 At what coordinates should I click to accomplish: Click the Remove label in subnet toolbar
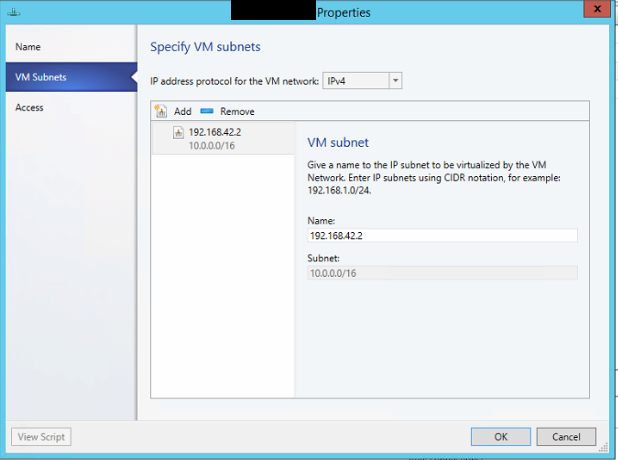click(x=237, y=111)
